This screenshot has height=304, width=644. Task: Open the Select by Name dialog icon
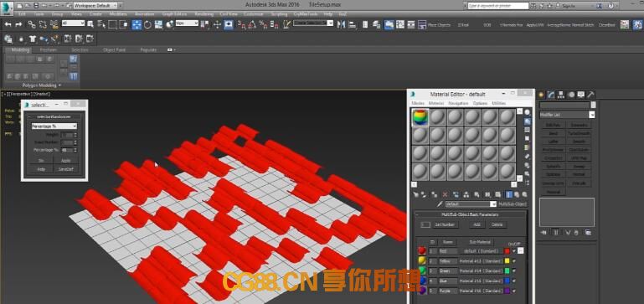coord(101,24)
